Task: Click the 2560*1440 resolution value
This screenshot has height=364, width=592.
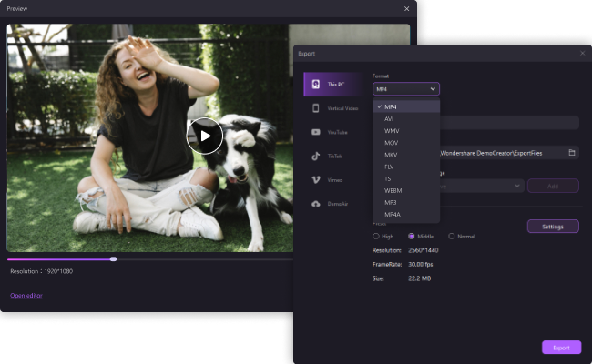Action: pos(424,250)
